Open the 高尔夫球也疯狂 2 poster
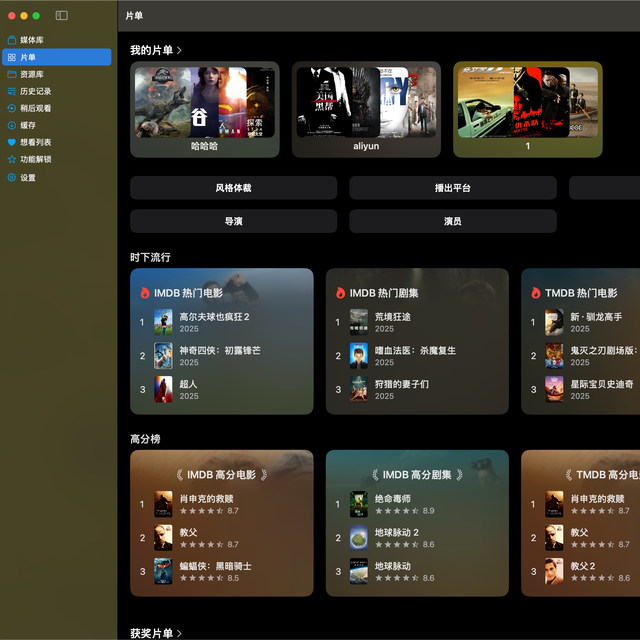The height and width of the screenshot is (640, 640). click(163, 322)
